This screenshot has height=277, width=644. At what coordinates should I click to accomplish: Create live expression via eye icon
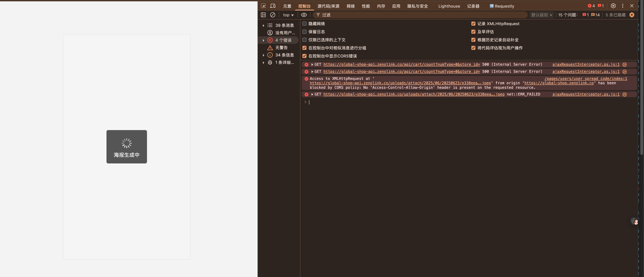point(304,15)
